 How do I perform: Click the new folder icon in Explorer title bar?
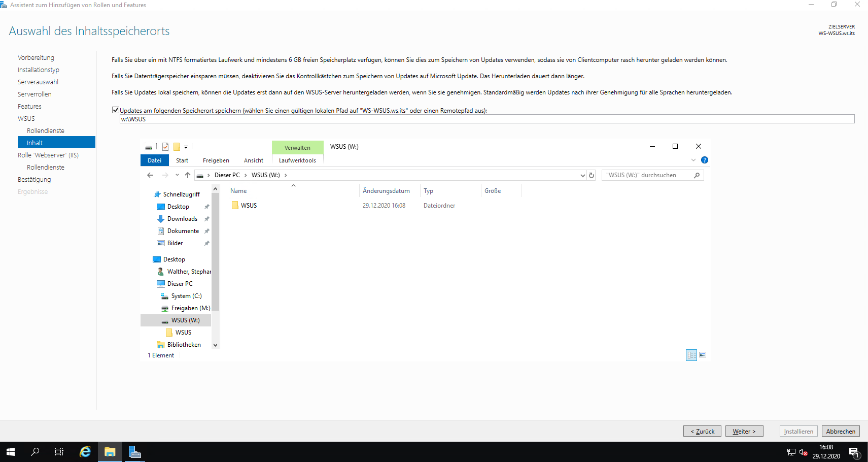(177, 147)
